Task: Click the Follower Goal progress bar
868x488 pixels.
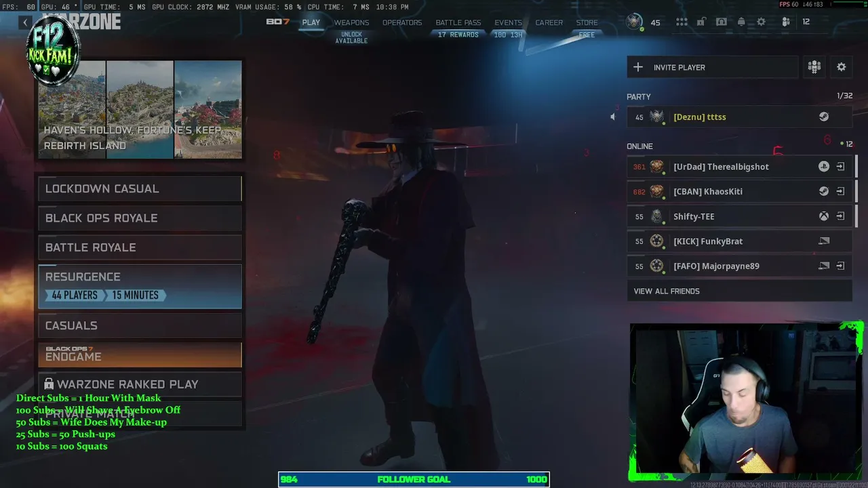Action: coord(414,479)
